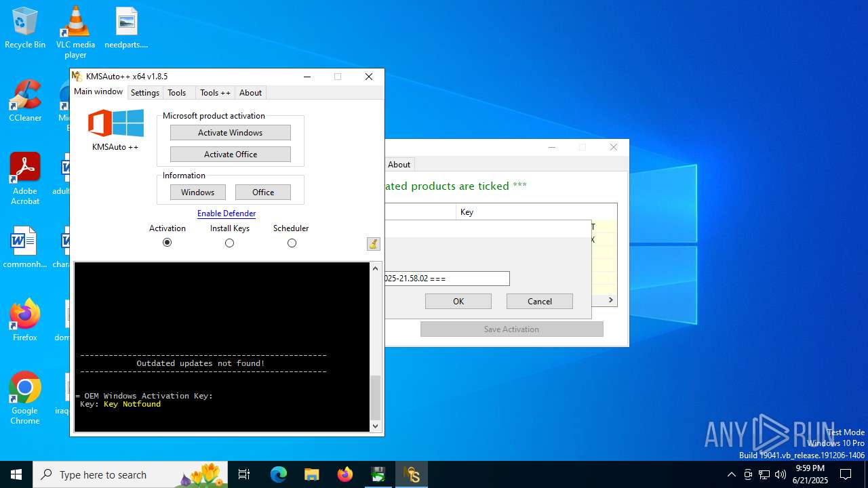Click the disabled Save Activation button
The image size is (868, 488).
(x=511, y=329)
